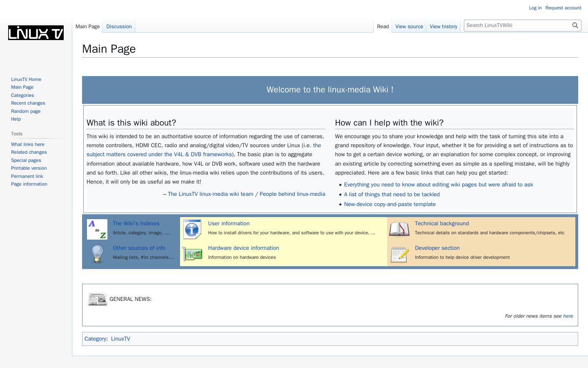
Task: Open the People behind linux-media link
Action: pyautogui.click(x=292, y=194)
